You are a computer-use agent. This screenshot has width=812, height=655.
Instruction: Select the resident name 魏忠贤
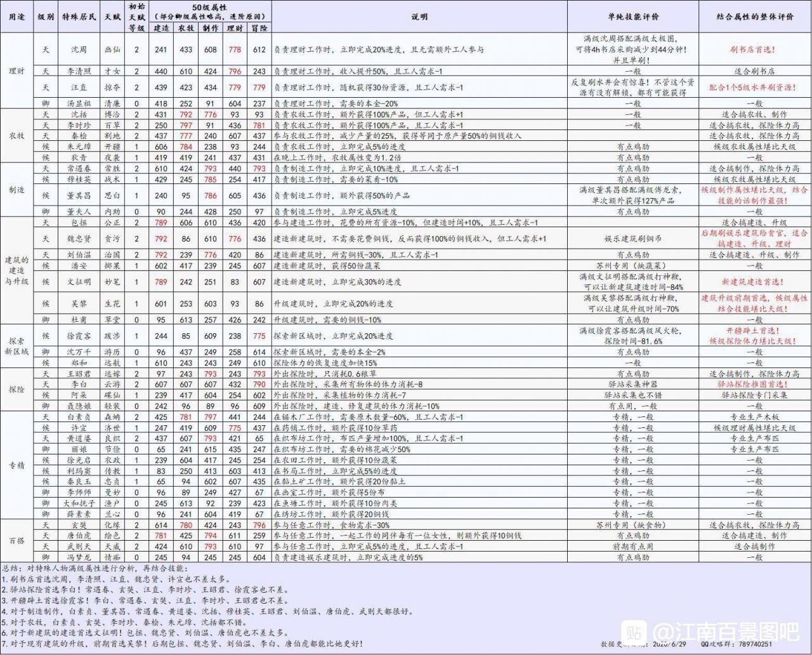(79, 239)
